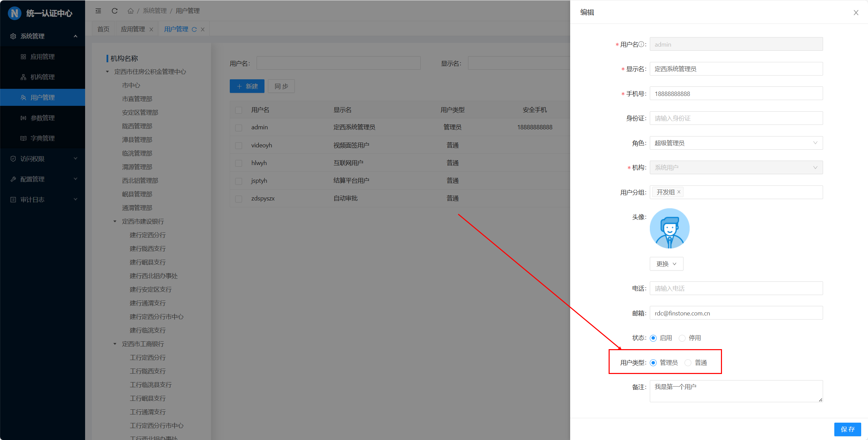Click the user avatar image

(669, 228)
